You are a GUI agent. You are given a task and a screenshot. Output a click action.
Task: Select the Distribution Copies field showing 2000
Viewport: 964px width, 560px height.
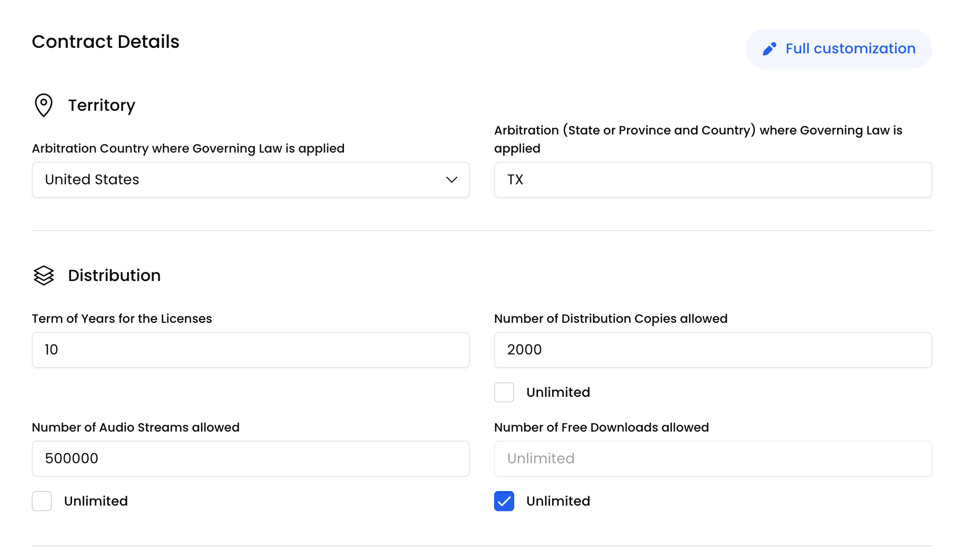tap(713, 350)
